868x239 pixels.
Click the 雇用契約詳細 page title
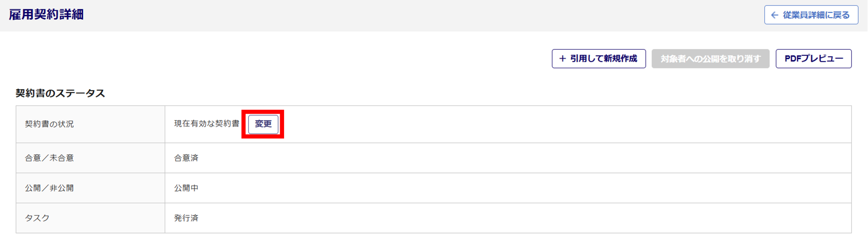click(x=46, y=15)
